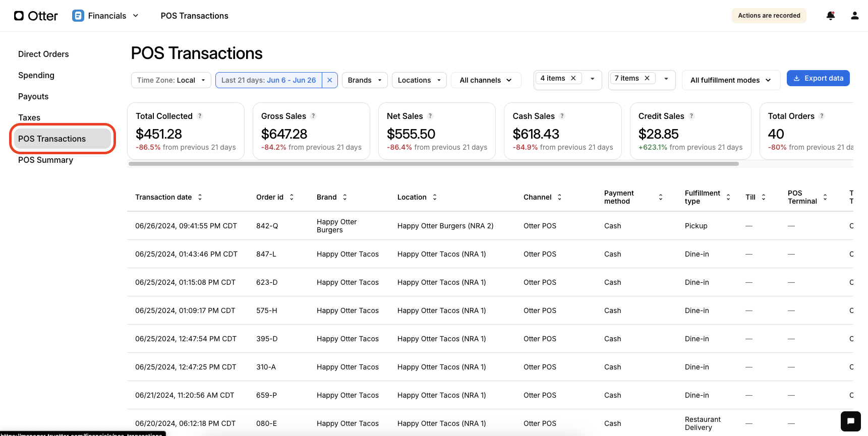Image resolution: width=868 pixels, height=436 pixels.
Task: Click the Export data button
Action: pyautogui.click(x=818, y=78)
